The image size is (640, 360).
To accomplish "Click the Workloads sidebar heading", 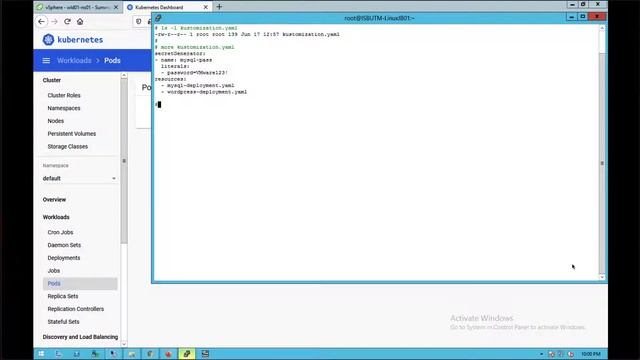I will [x=56, y=217].
